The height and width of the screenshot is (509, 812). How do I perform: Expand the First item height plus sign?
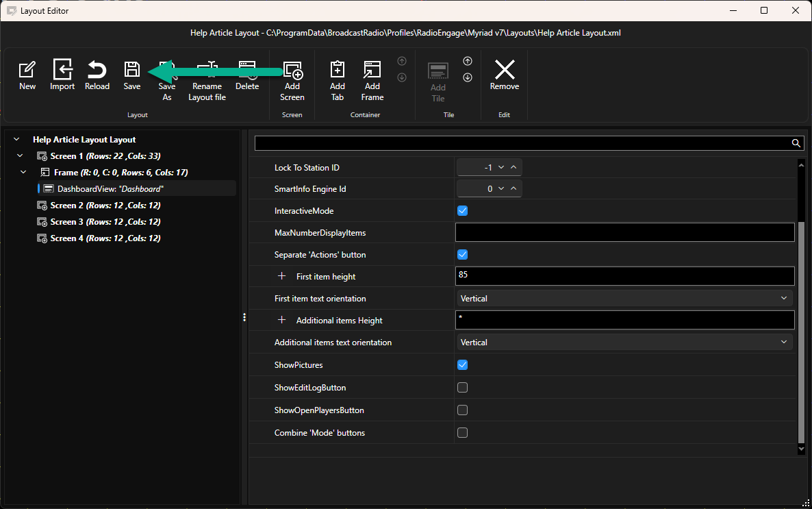281,276
